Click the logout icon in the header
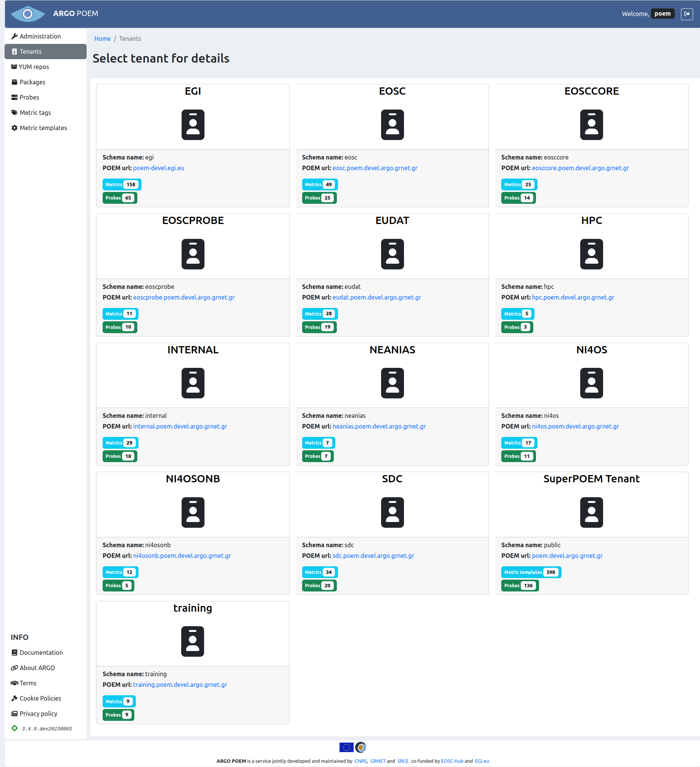 (687, 14)
